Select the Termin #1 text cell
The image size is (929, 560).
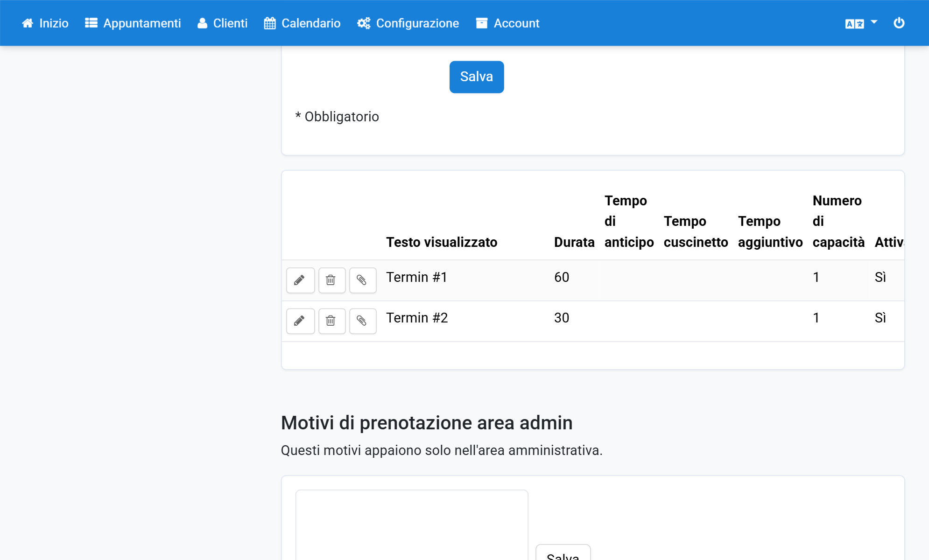pos(416,277)
